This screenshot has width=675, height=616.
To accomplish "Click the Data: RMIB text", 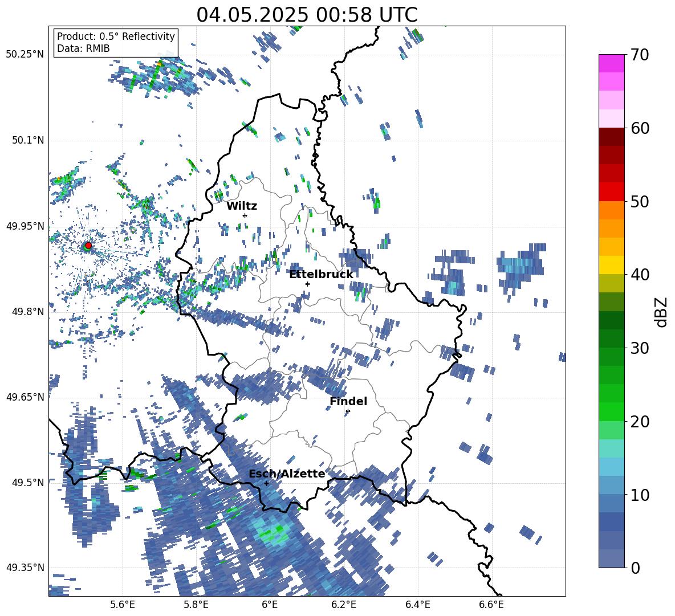I will (x=83, y=48).
